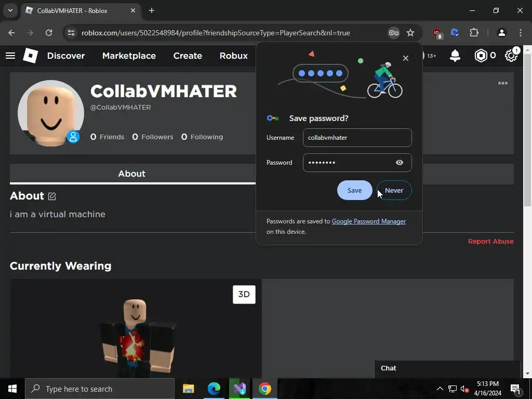Click the scrollbar down arrow
The height and width of the screenshot is (399, 532).
527,374
